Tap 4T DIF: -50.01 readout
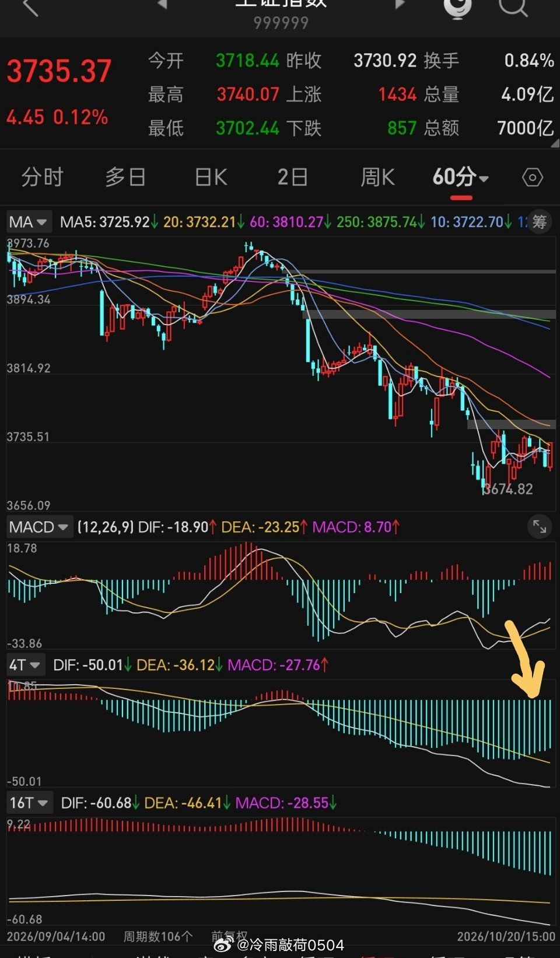Screen dimensions: 560x958 [92, 665]
